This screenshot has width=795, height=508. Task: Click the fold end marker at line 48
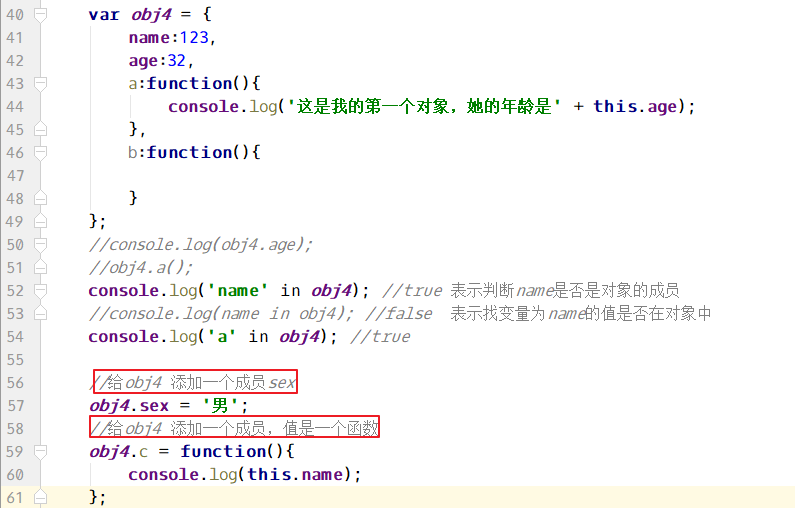pos(41,199)
